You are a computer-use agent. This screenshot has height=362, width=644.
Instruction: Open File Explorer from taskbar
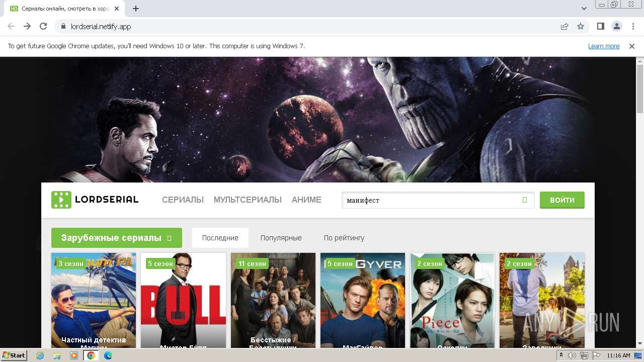57,355
